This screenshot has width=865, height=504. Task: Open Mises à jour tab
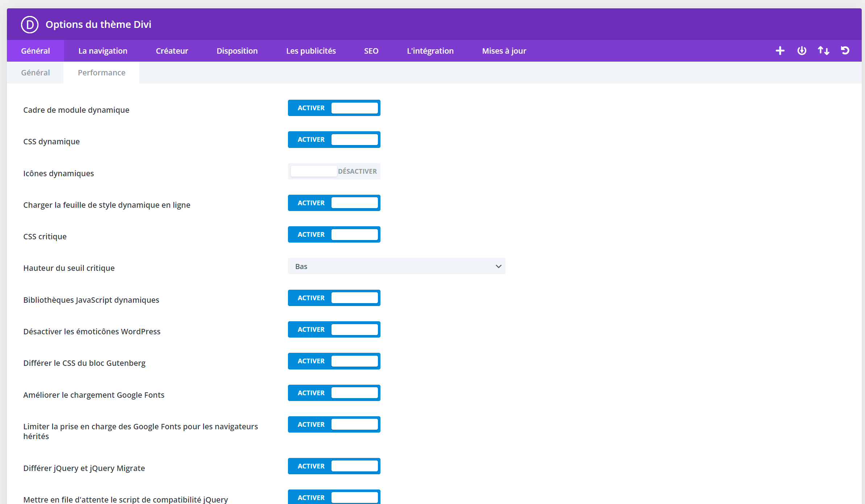pyautogui.click(x=504, y=51)
